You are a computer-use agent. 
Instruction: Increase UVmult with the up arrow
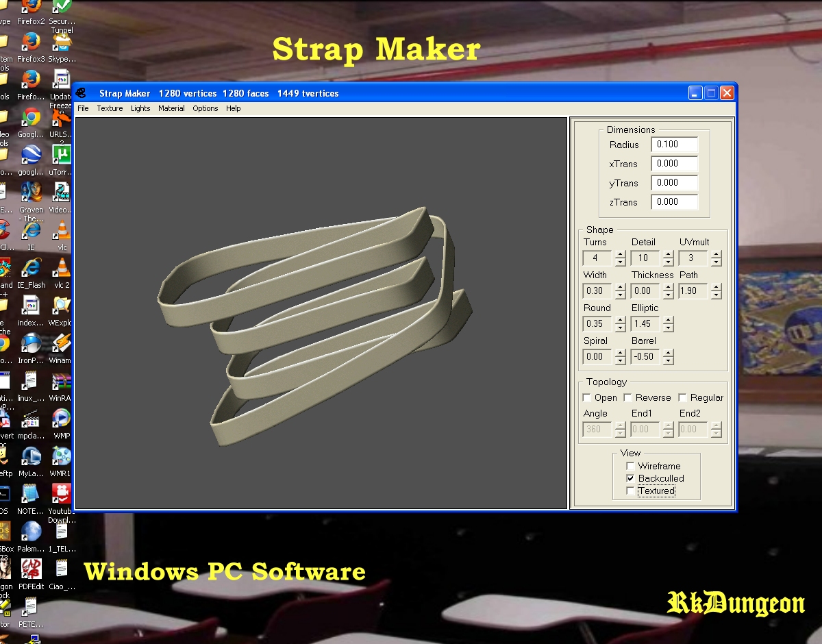click(x=717, y=254)
